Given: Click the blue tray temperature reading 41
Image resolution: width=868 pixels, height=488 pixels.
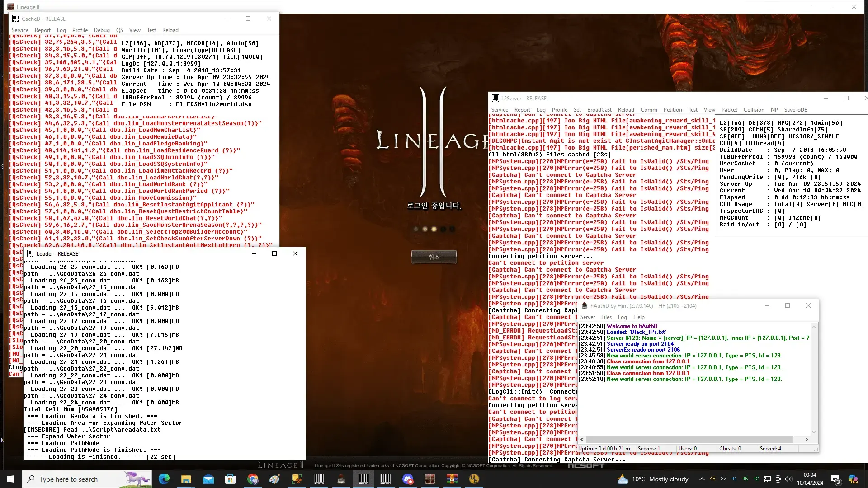Looking at the screenshot, I should [x=734, y=479].
